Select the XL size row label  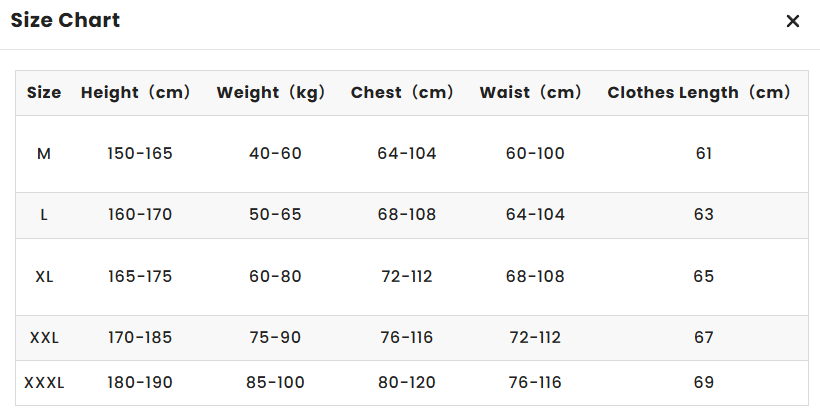(44, 277)
